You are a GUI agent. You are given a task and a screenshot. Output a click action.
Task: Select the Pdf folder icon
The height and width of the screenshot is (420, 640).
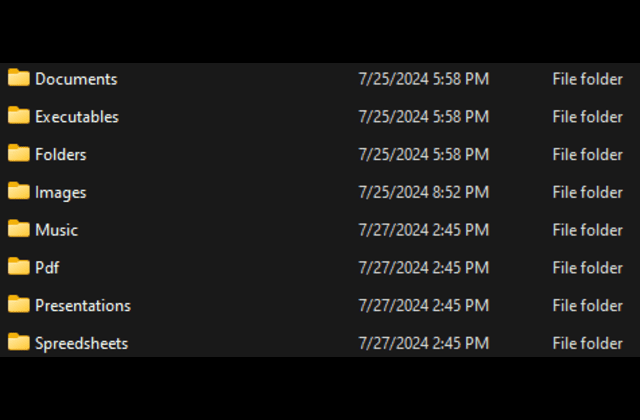tap(18, 267)
